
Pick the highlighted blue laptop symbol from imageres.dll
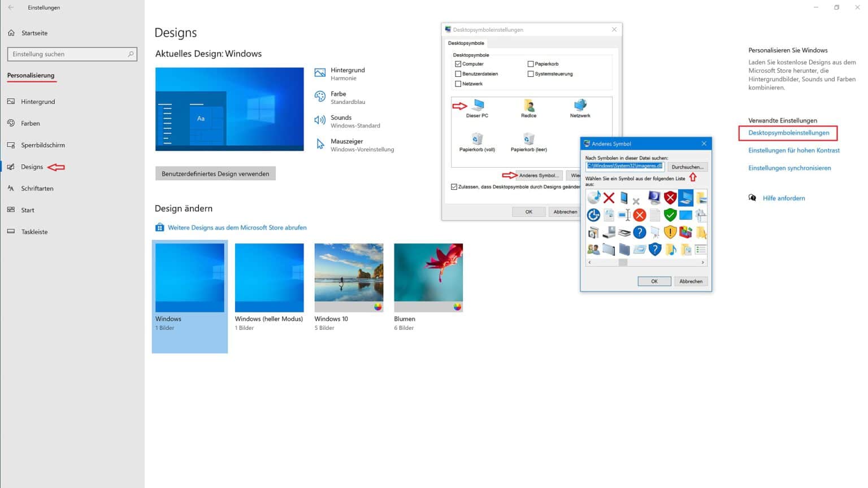coord(685,198)
